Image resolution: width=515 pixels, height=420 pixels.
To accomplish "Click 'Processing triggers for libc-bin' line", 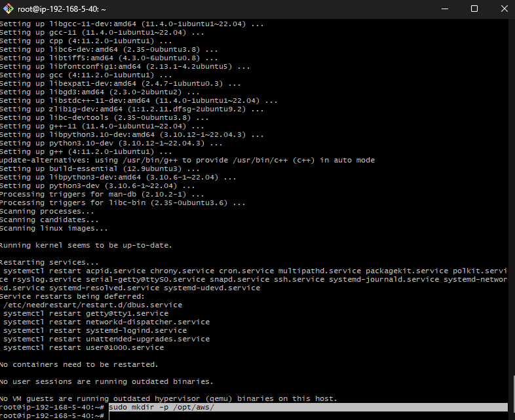I will coord(123,203).
